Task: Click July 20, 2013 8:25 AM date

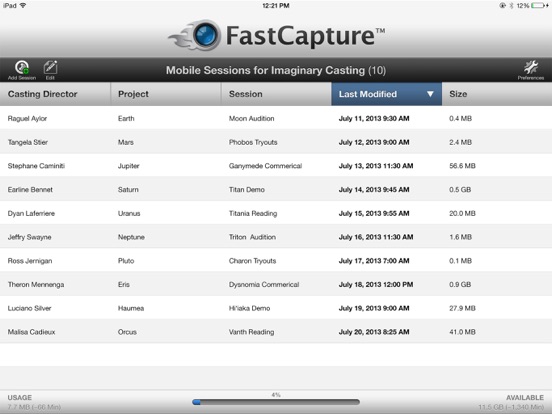Action: point(374,332)
